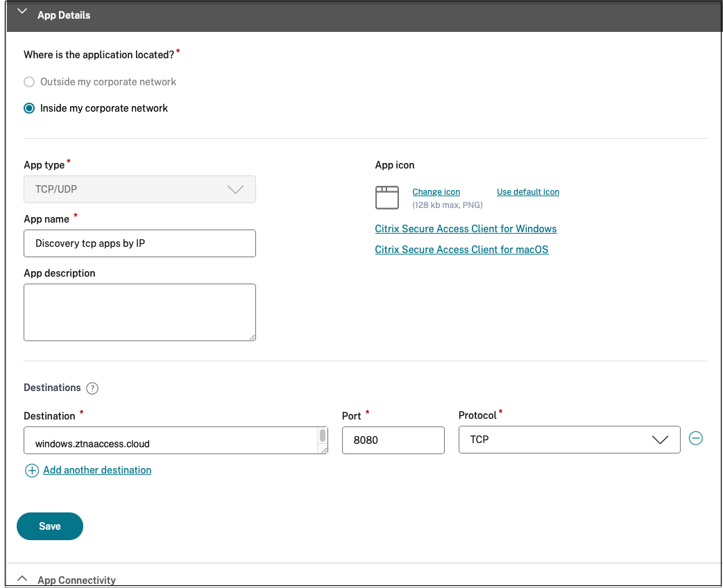
Task: Select Inside my corporate network option
Action: (29, 108)
